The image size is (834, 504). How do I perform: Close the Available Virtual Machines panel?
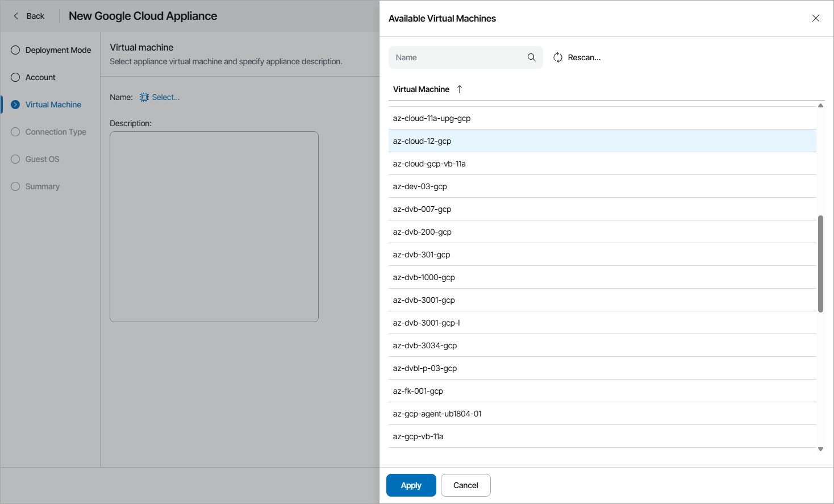pos(816,18)
